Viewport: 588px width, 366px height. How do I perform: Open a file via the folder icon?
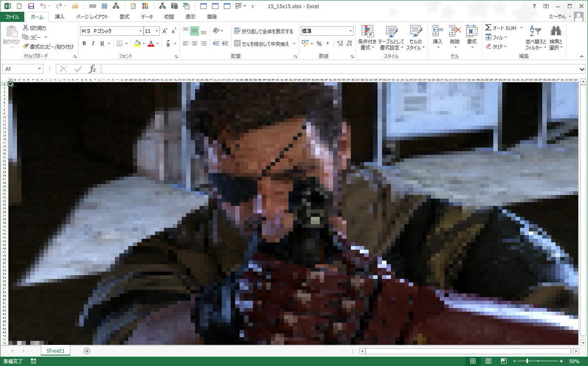75,6
